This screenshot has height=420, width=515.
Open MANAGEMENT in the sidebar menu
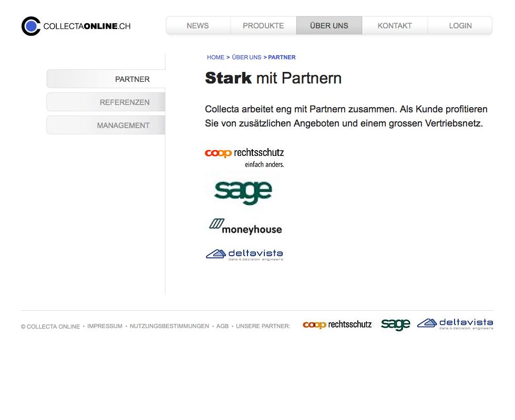coord(106,125)
